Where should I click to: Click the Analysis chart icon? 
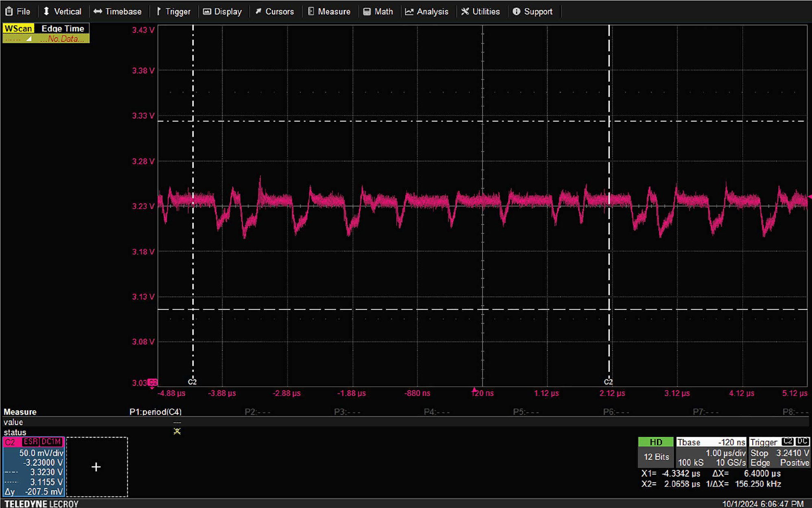point(409,11)
